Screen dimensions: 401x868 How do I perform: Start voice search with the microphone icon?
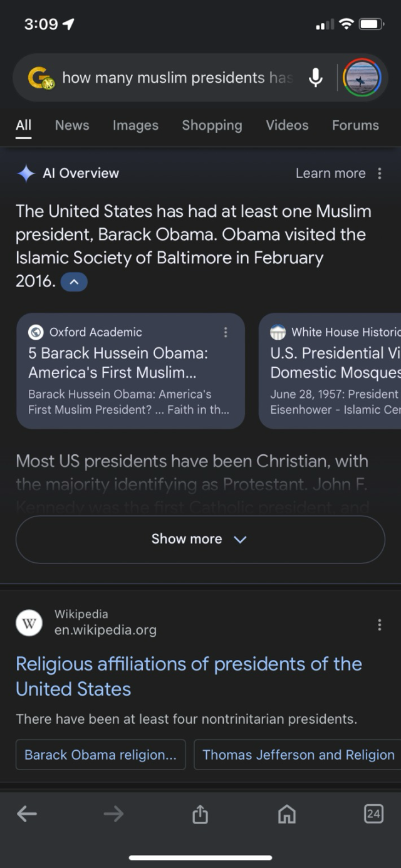point(316,77)
